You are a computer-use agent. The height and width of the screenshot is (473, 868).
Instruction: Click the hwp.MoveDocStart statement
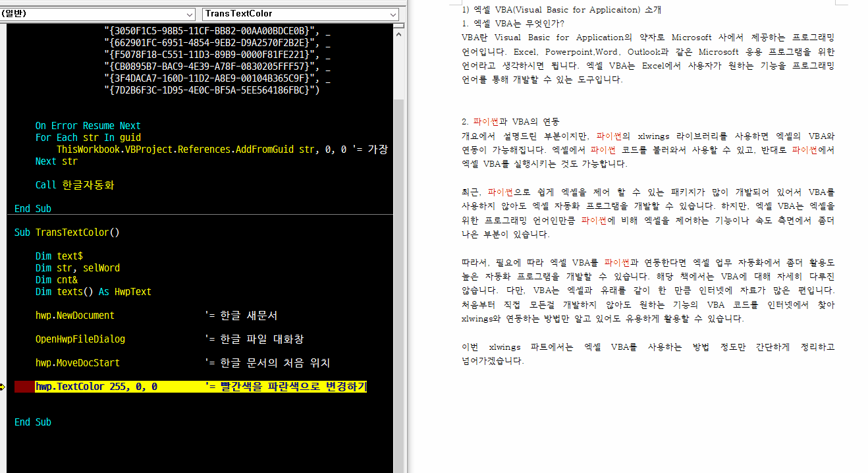click(x=78, y=363)
